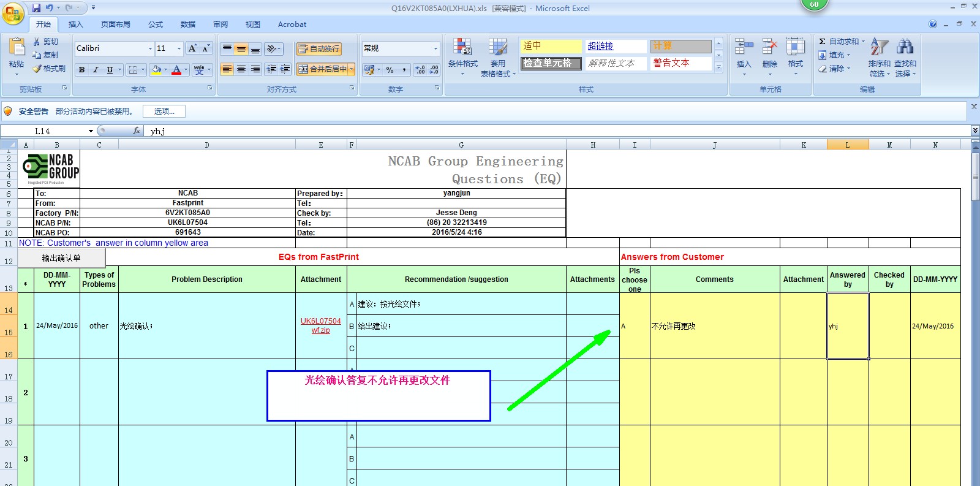Screen dimensions: 980x486
Task: Open the 格式 cell format menu
Action: pyautogui.click(x=795, y=57)
